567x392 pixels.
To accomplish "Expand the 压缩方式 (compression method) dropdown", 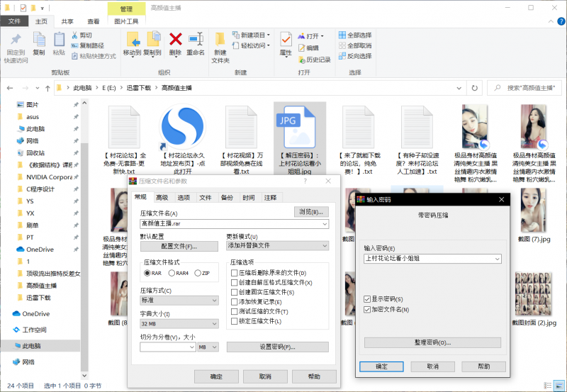I will tap(179, 300).
